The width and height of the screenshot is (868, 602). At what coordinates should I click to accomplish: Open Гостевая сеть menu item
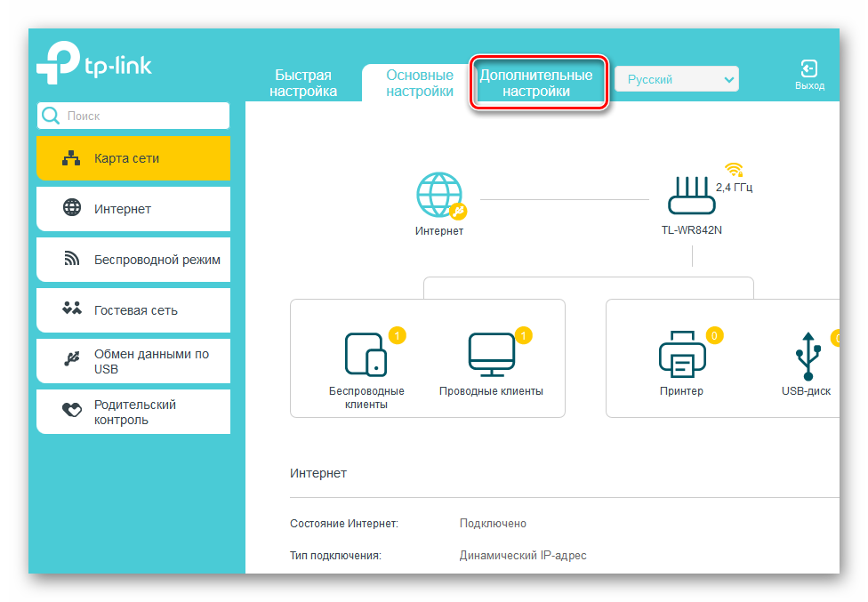(133, 310)
